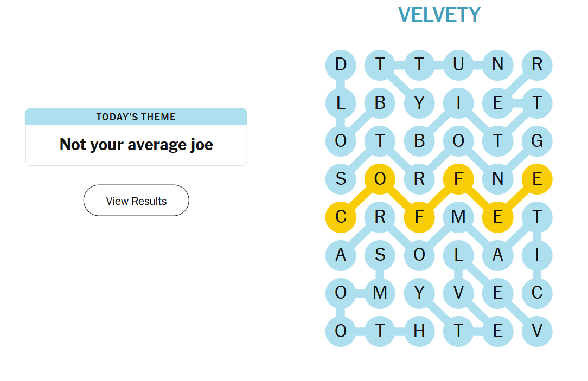Select the letter D tile
This screenshot has width=588, height=381.
[x=341, y=64]
